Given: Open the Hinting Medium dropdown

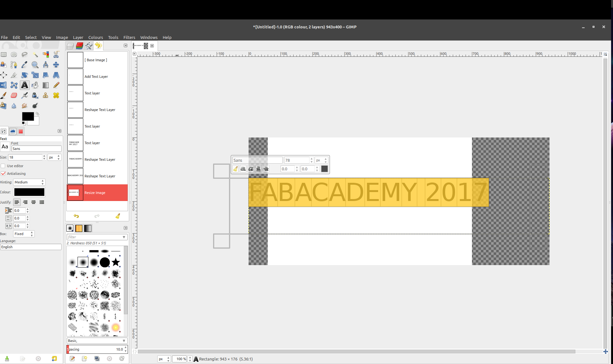Looking at the screenshot, I should [29, 182].
